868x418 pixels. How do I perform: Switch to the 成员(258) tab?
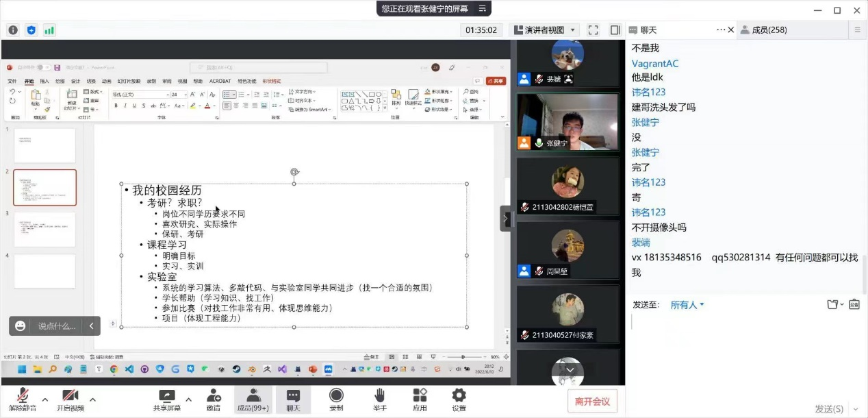click(x=769, y=30)
